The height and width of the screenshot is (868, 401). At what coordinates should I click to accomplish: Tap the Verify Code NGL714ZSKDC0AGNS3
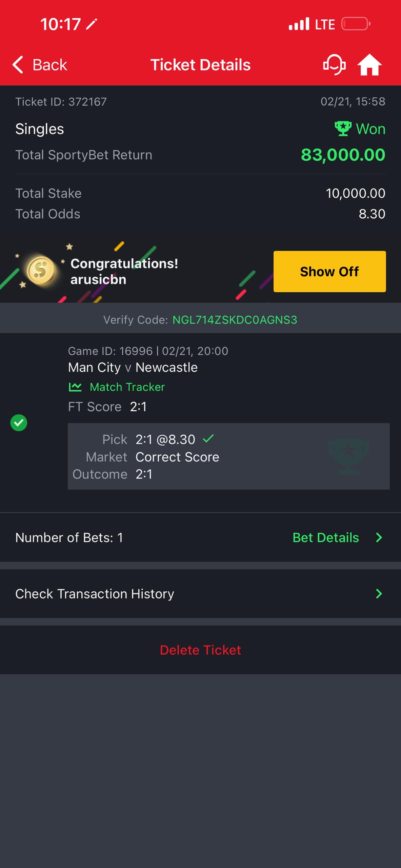tap(235, 320)
